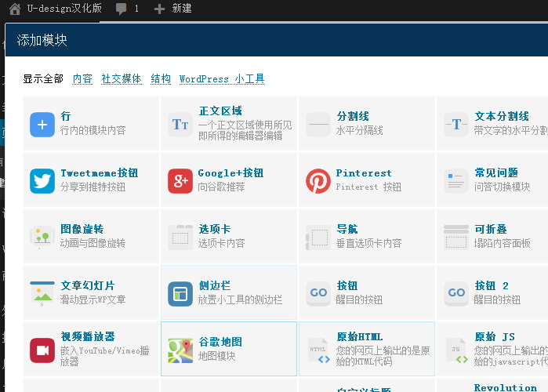Image resolution: width=548 pixels, height=392 pixels.
Task: Click the red video player (视频播放器) icon
Action: coord(42,350)
